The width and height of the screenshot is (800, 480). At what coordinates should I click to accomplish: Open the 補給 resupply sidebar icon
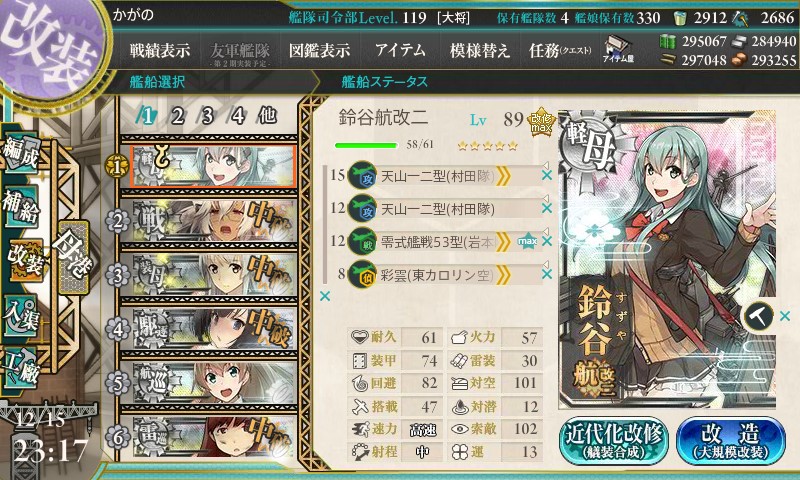(20, 207)
